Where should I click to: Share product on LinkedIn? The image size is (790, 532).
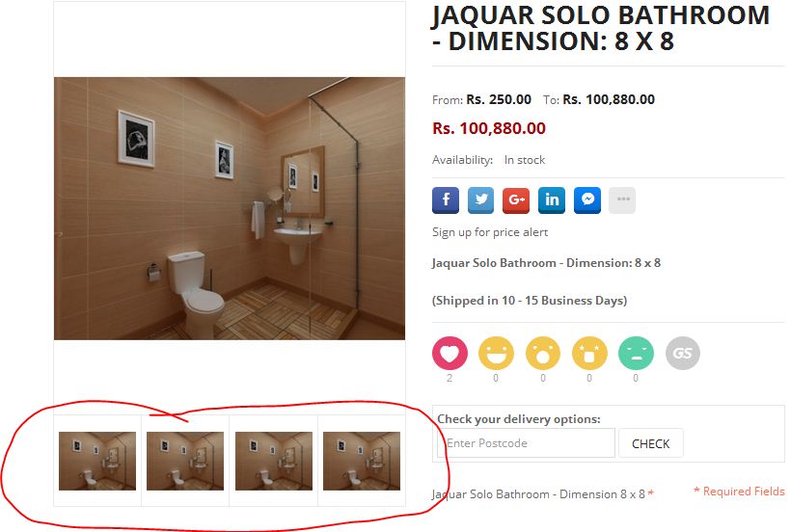tap(552, 200)
